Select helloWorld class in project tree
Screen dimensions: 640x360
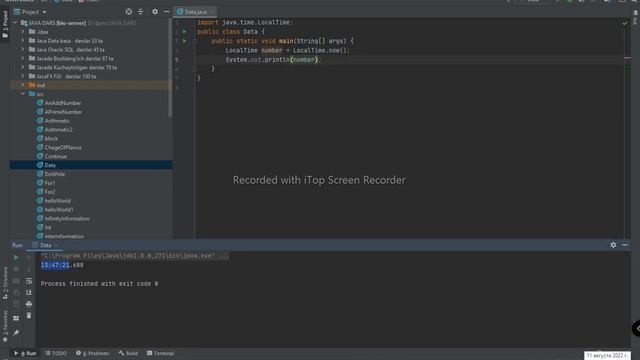(58, 201)
